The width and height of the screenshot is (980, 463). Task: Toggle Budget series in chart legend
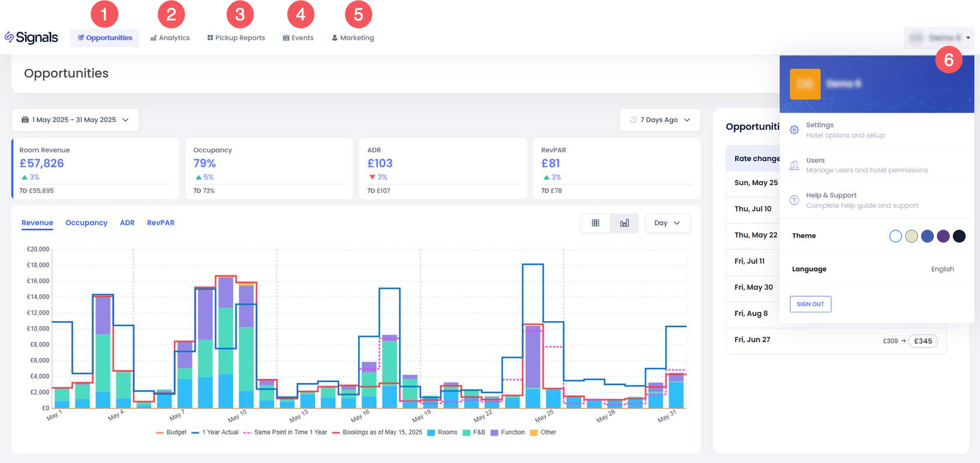point(171,433)
